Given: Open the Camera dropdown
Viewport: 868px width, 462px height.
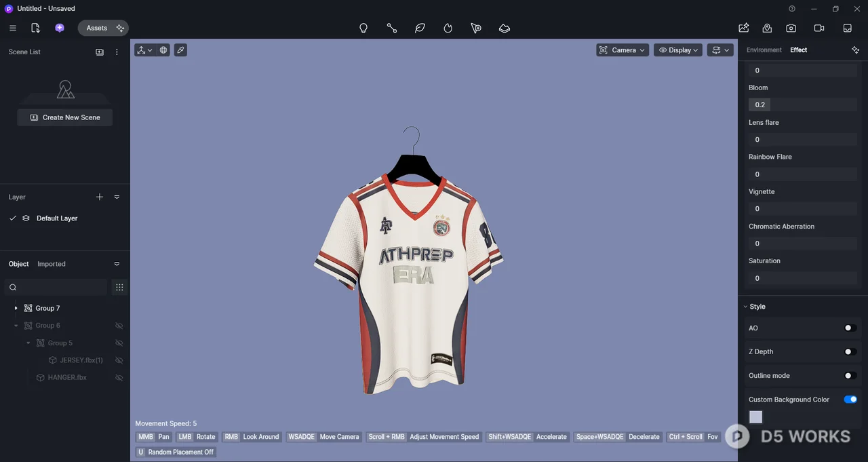Looking at the screenshot, I should 623,50.
